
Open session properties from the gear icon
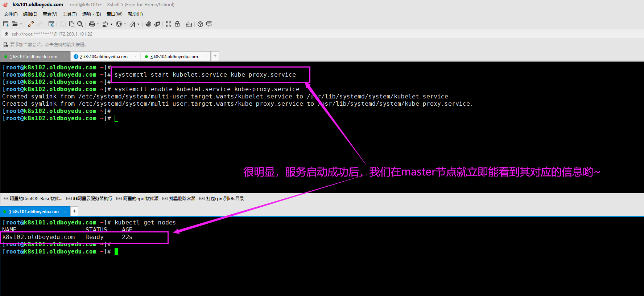pos(51,24)
